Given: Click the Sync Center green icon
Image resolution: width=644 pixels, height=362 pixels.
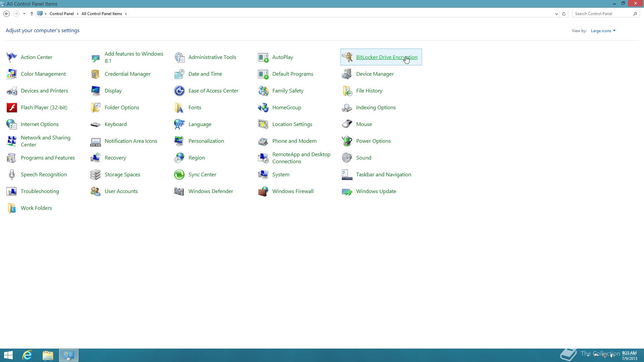Looking at the screenshot, I should (x=179, y=175).
